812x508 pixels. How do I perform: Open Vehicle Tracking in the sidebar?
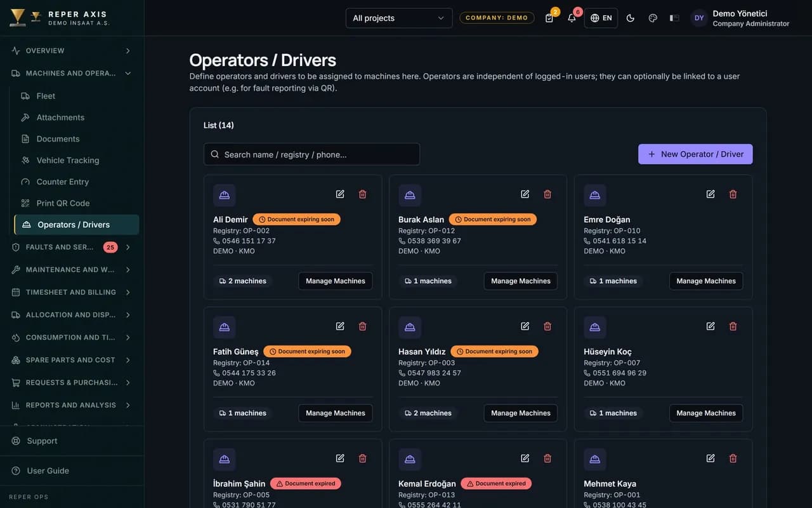(x=77, y=161)
